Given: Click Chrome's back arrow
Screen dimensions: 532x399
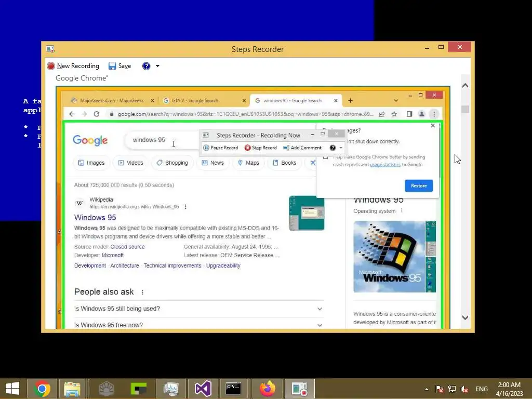Looking at the screenshot, I should click(x=72, y=114).
